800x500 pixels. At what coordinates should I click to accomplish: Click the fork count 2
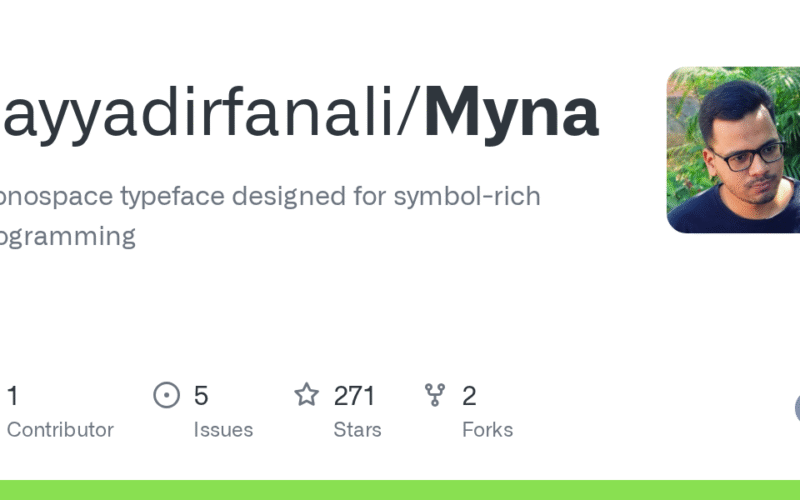469,396
